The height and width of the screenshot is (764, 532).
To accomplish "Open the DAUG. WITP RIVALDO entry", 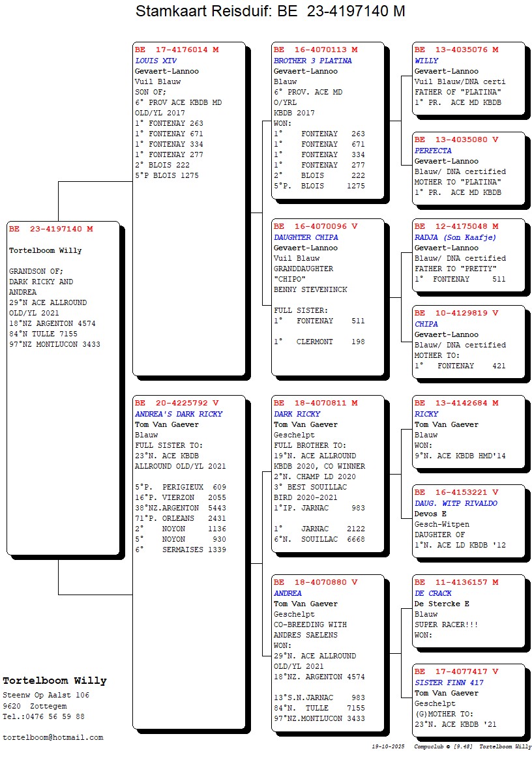I will [x=456, y=503].
